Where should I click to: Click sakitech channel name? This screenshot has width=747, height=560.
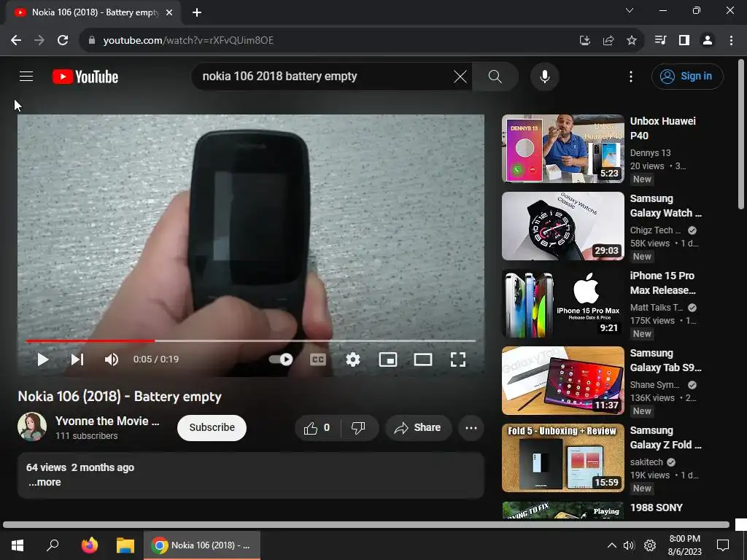click(x=646, y=462)
